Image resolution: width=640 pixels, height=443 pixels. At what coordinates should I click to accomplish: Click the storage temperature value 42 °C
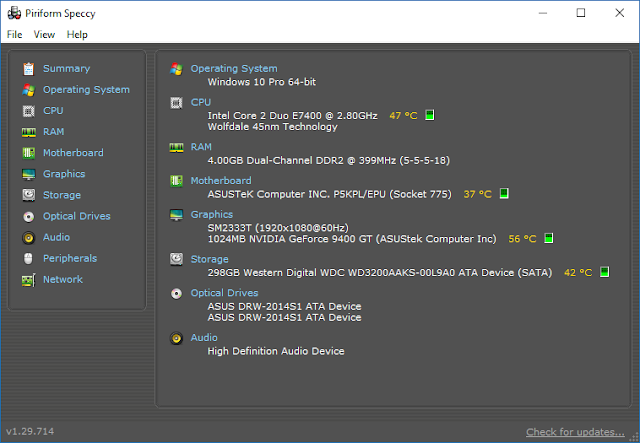(578, 272)
